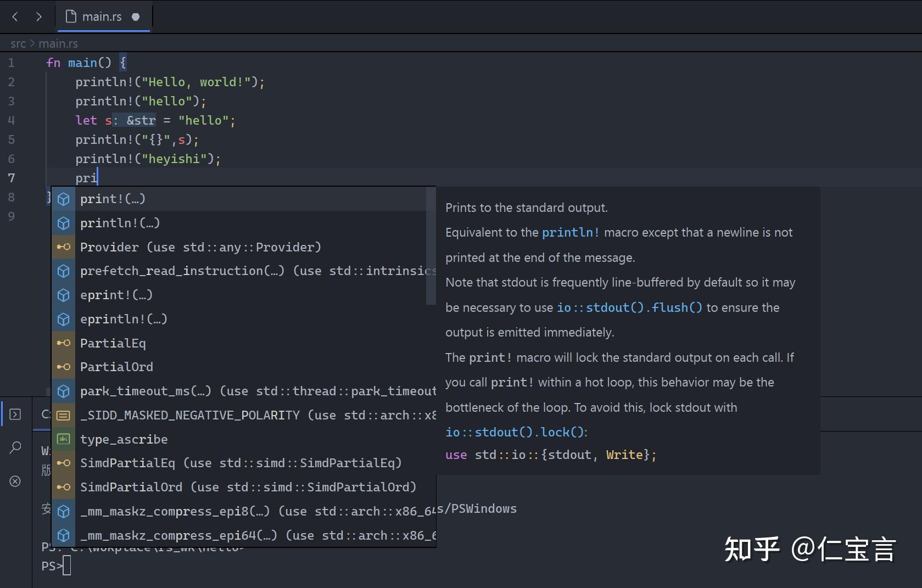This screenshot has width=922, height=588.
Task: Click the back navigation arrow
Action: [15, 16]
